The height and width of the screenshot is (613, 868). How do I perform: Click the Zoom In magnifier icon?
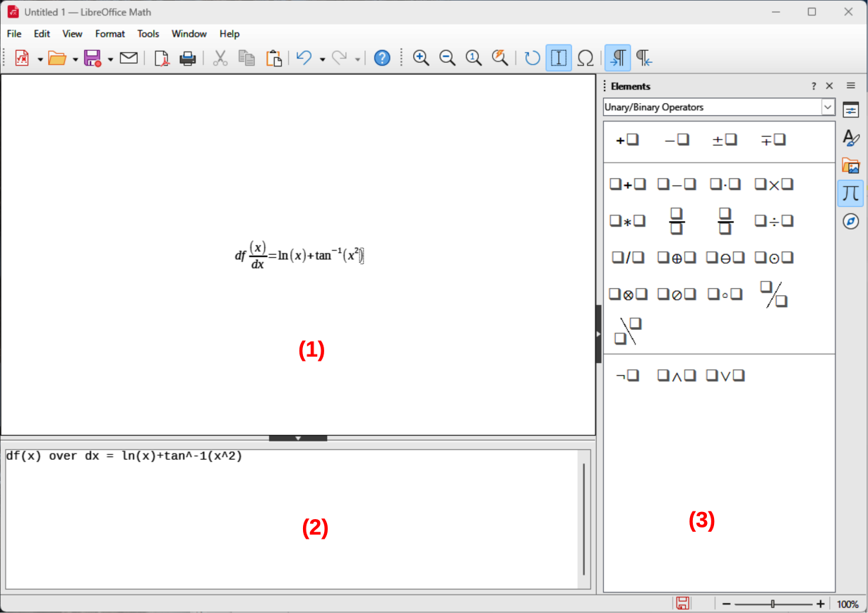(421, 59)
